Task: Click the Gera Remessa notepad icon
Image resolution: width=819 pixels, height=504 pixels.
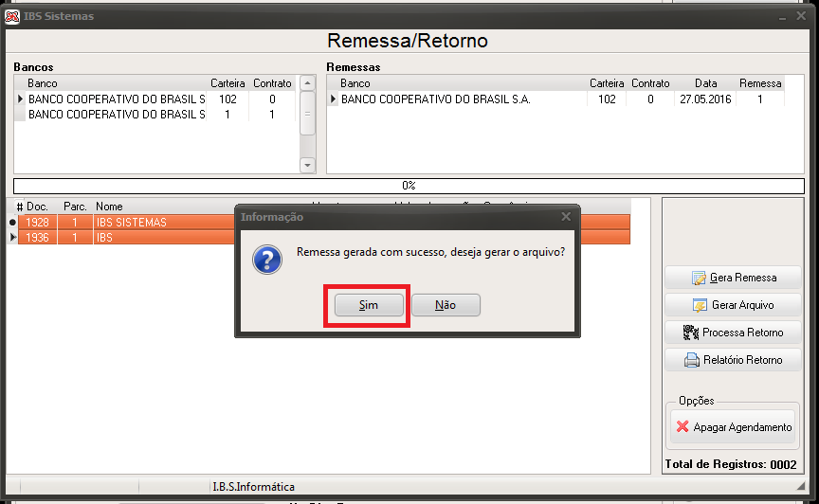Action: tap(699, 278)
